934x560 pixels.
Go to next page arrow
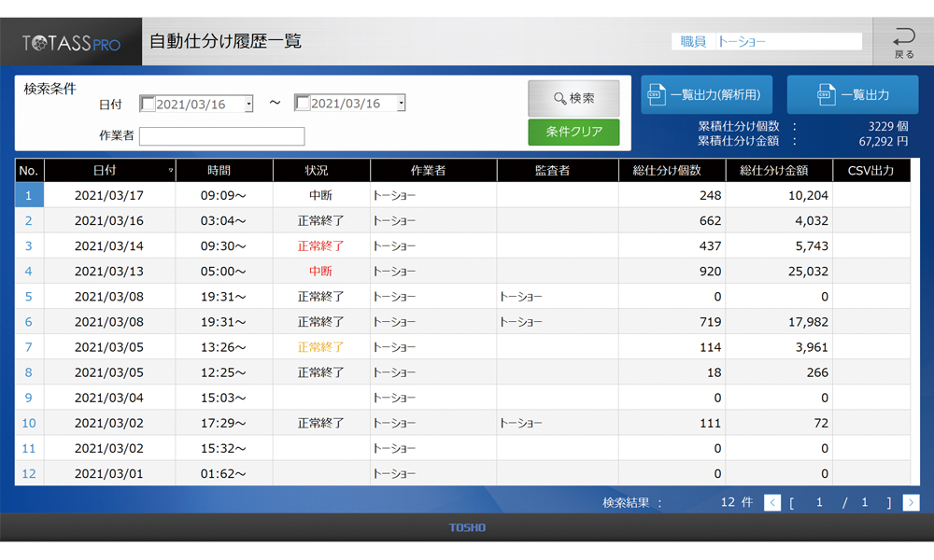pyautogui.click(x=911, y=503)
